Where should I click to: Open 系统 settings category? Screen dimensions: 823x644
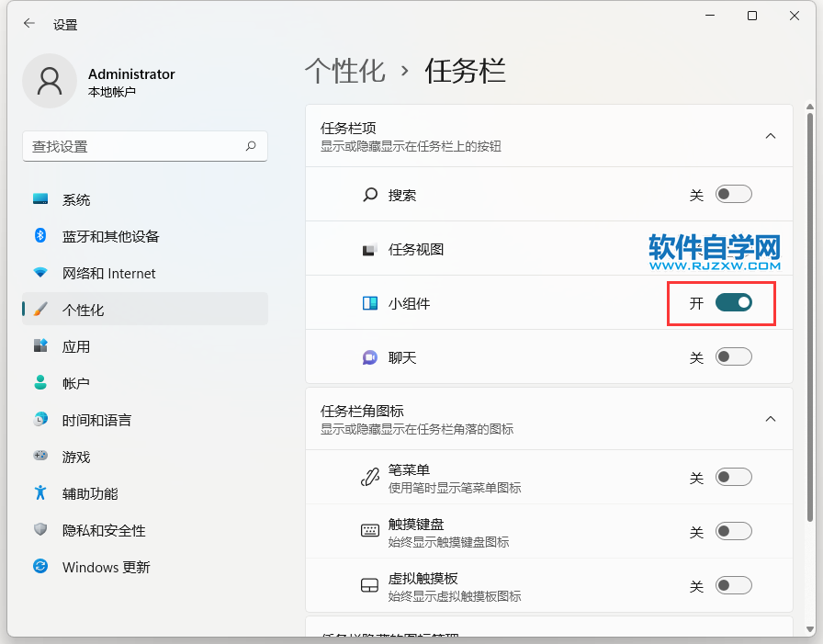(76, 199)
